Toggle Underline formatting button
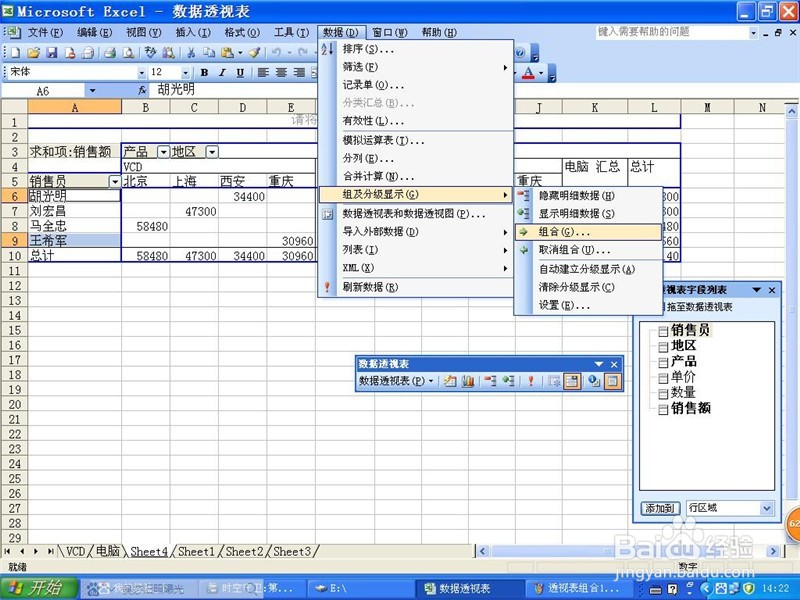Viewport: 800px width, 600px height. (240, 72)
